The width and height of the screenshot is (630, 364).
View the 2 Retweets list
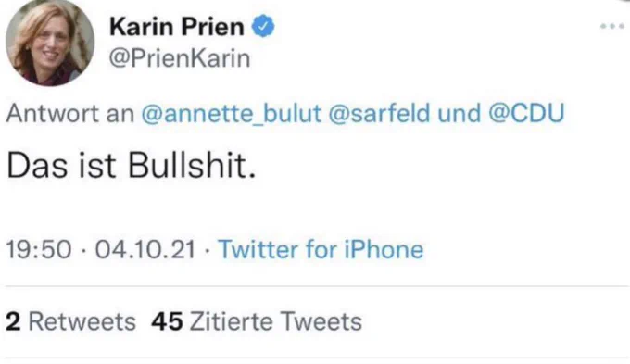click(x=70, y=321)
